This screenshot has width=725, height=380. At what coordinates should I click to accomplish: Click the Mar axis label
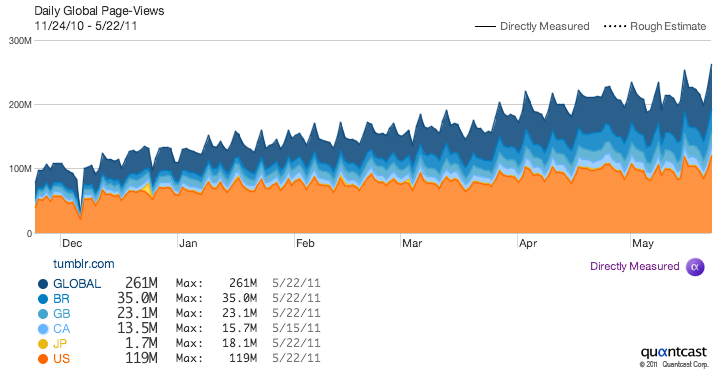pos(412,243)
